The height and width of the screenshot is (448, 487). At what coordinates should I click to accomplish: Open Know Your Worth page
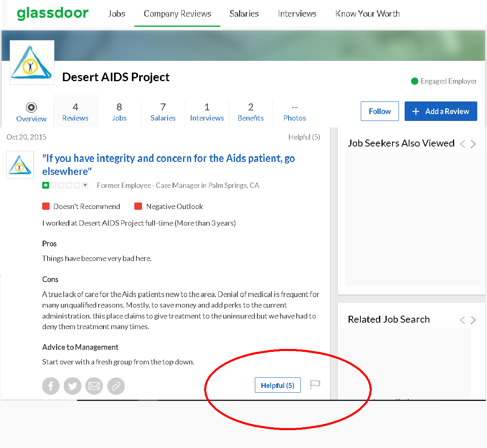[367, 13]
